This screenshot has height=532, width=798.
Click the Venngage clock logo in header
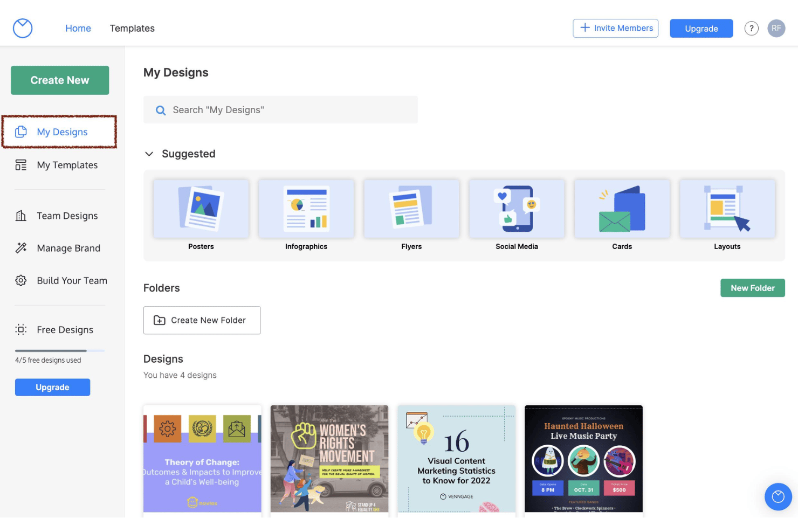[x=23, y=28]
